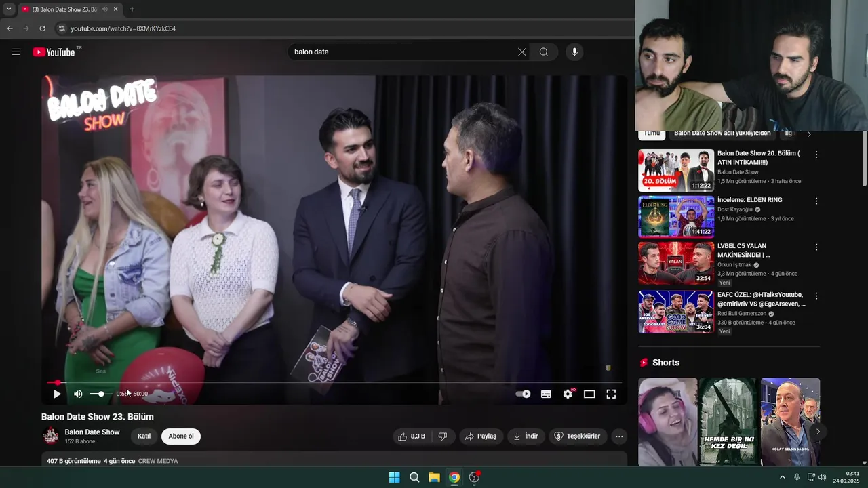This screenshot has width=868, height=488.
Task: Open the EAFC ÖZEL video thumbnail
Action: (676, 312)
